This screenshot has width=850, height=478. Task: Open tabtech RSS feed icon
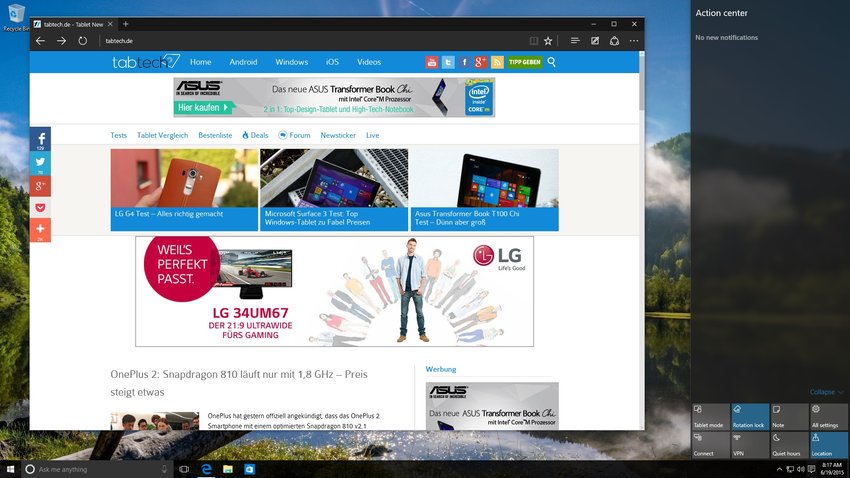click(x=497, y=62)
